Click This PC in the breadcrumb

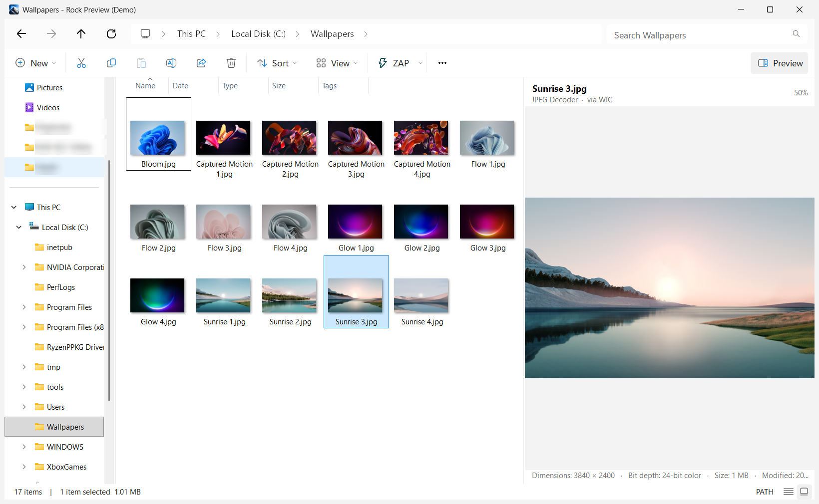191,34
